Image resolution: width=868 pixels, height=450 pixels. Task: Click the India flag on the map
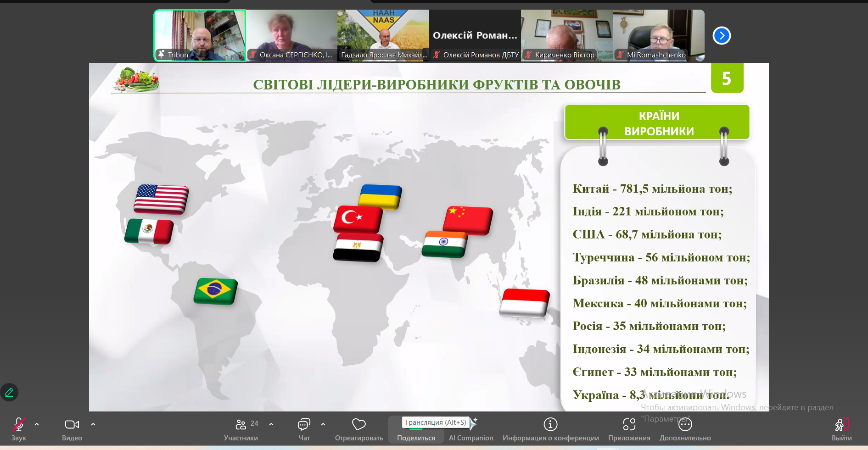[x=444, y=244]
